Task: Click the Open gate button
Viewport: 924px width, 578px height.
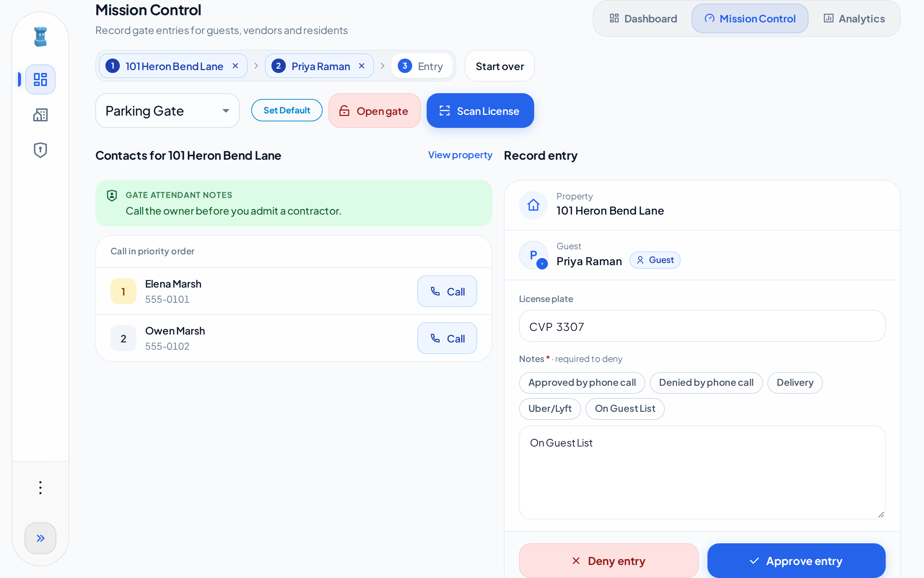Action: tap(374, 111)
